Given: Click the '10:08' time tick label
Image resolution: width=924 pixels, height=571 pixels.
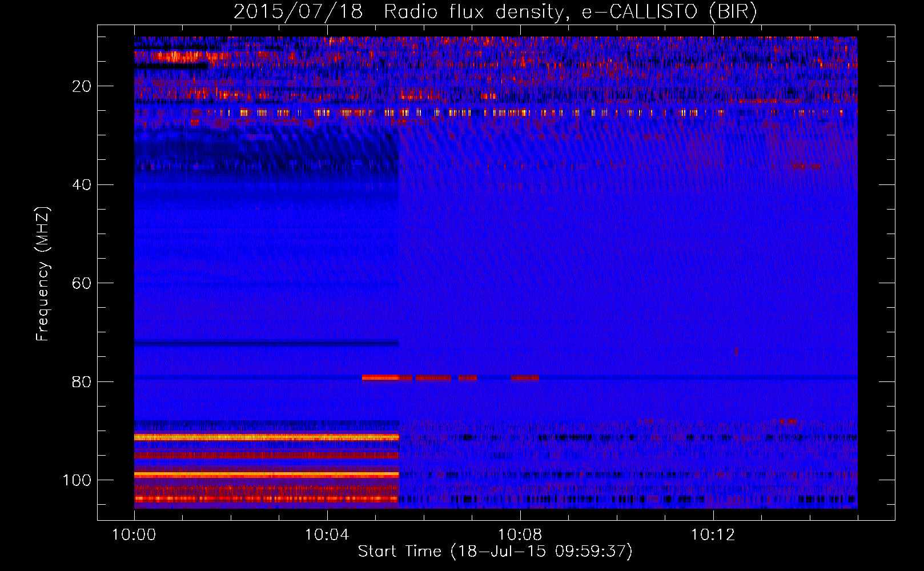Looking at the screenshot, I should click(520, 535).
